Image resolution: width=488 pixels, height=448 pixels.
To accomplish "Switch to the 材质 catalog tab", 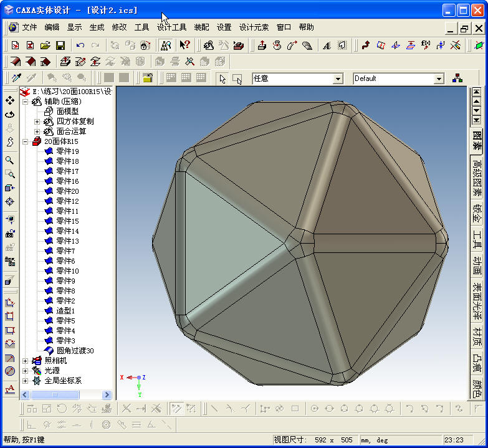I will click(x=477, y=336).
